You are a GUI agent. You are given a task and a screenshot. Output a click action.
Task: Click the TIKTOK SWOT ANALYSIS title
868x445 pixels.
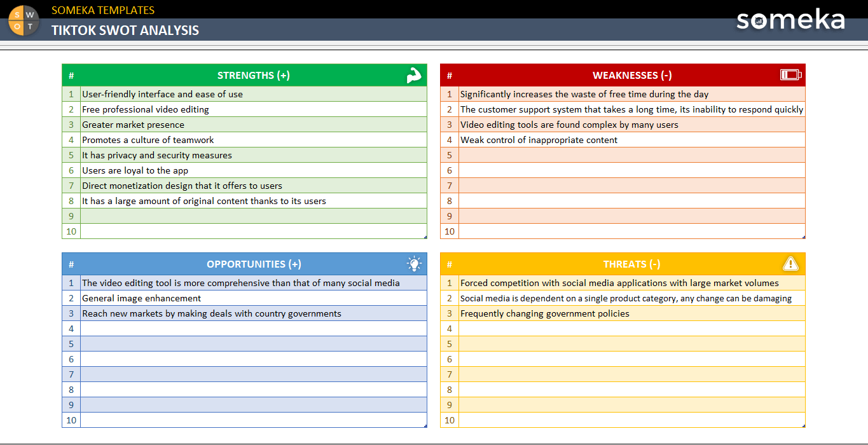(x=125, y=30)
